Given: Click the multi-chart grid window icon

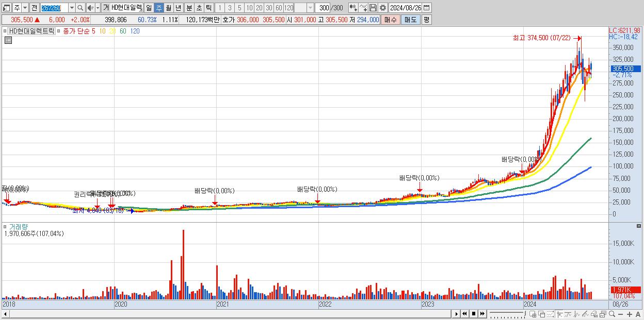Looking at the screenshot, I should click(x=533, y=314).
